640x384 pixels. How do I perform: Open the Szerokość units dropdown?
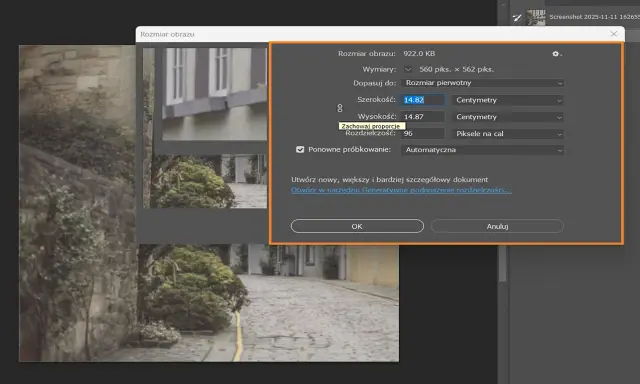(x=508, y=100)
